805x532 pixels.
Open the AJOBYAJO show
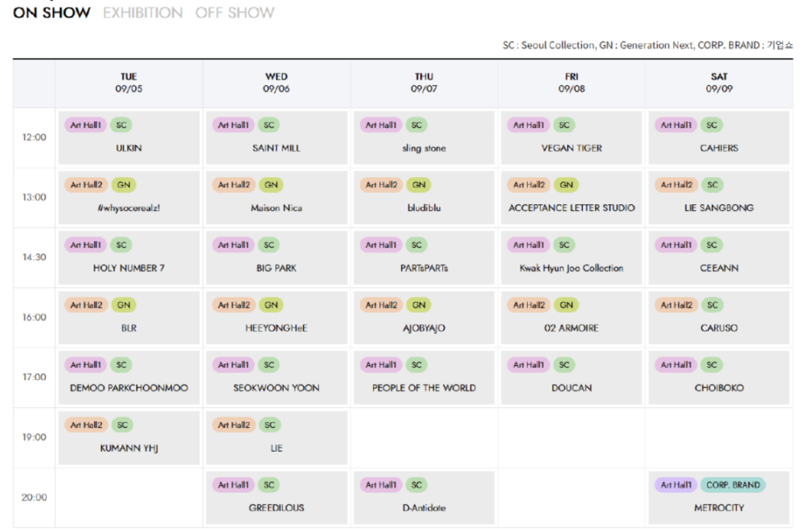[424, 317]
